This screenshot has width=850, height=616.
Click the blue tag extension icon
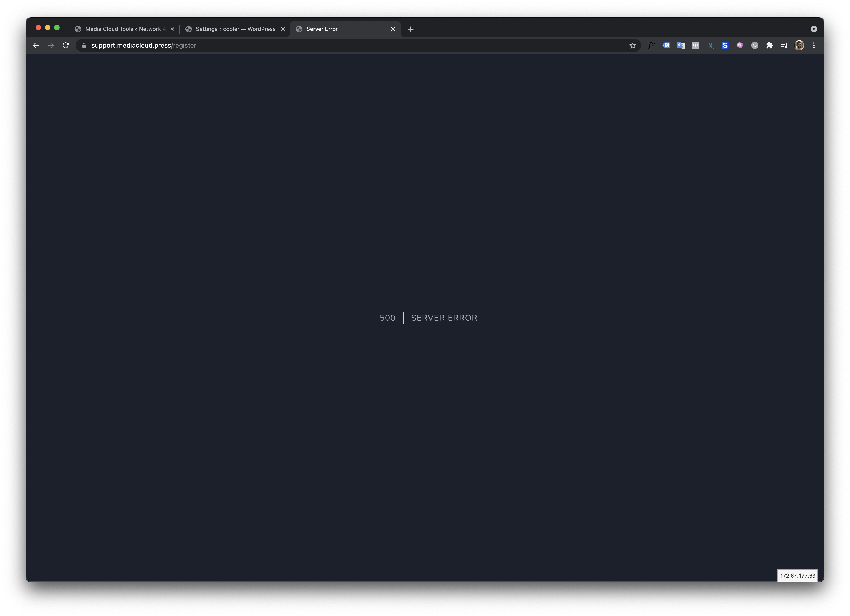coord(666,45)
